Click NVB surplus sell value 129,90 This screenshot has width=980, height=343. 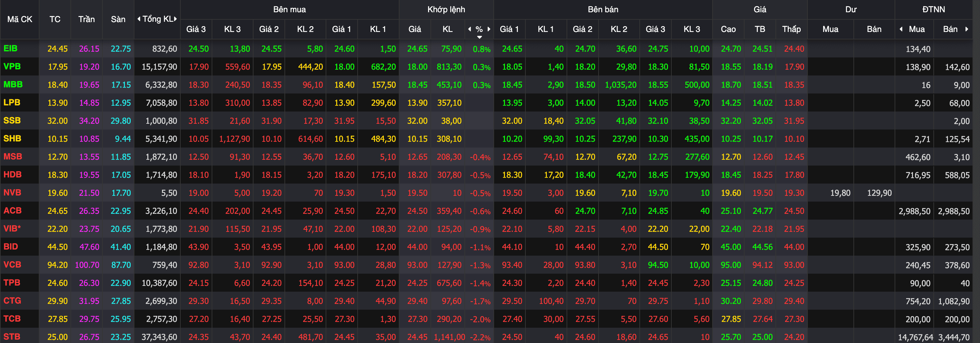[x=879, y=193]
